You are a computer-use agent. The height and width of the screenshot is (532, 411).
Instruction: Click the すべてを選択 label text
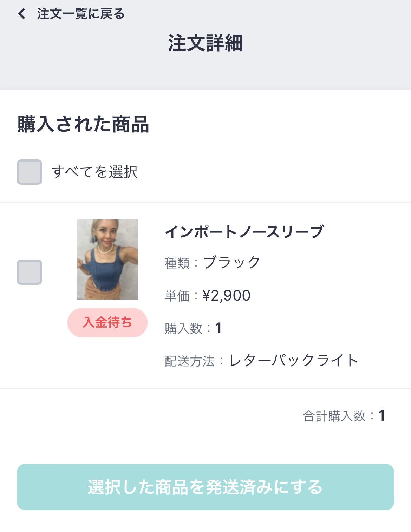coord(94,172)
